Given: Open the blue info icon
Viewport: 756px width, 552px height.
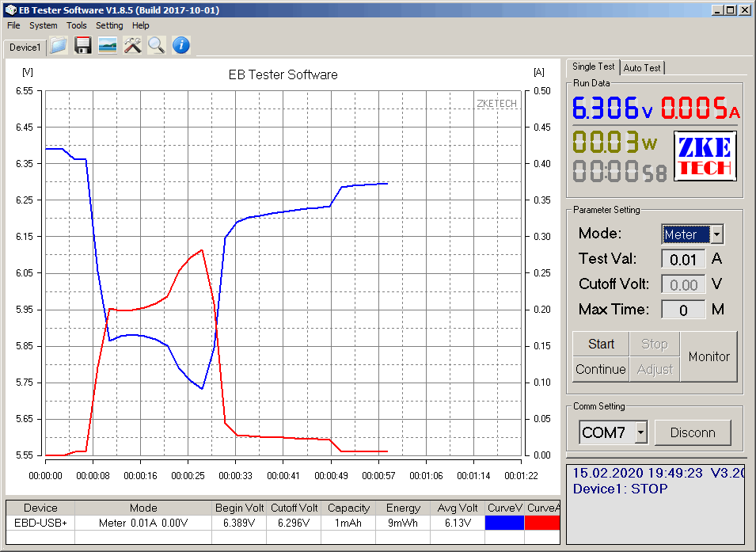Looking at the screenshot, I should [x=180, y=46].
